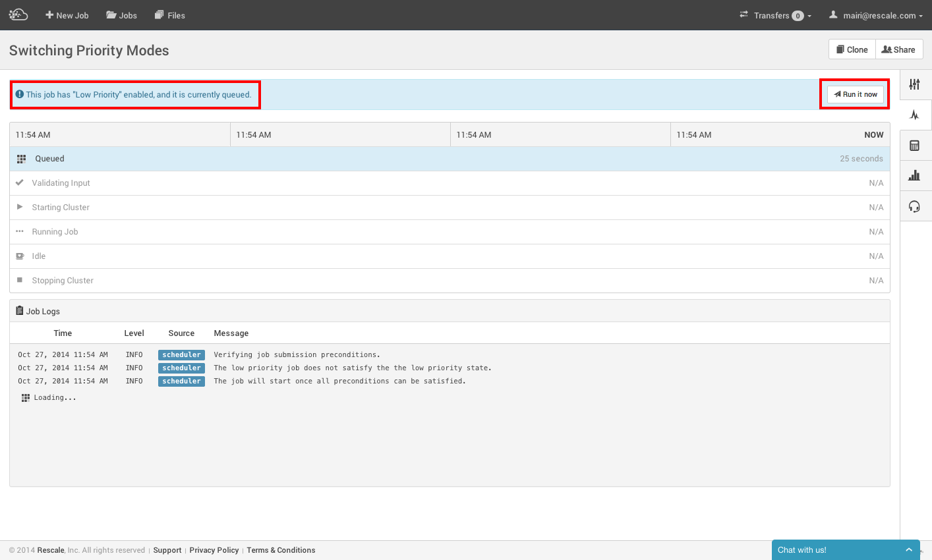The image size is (932, 560).
Task: Open the mairi@rescale.com account menu
Action: pos(876,15)
